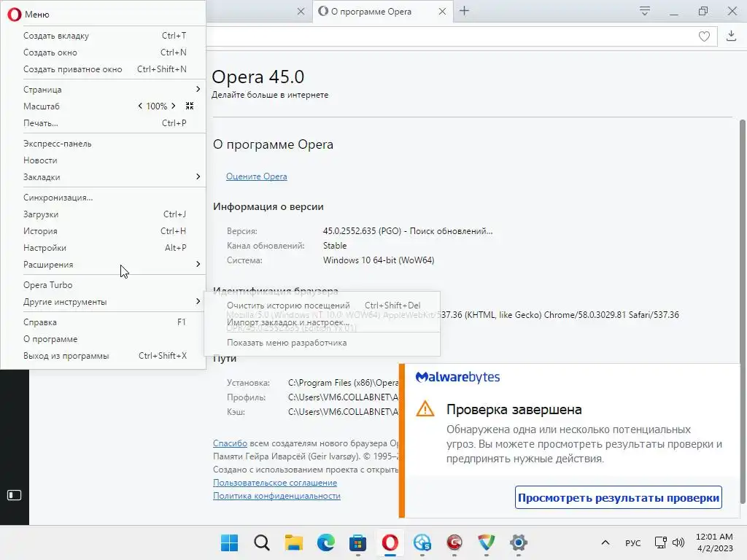The image size is (747, 560).
Task: Open 'Загрузки' from the menu
Action: tap(104, 214)
